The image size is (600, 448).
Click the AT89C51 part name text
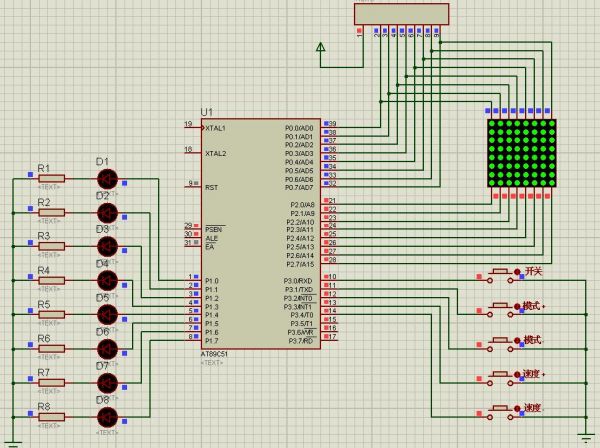tap(217, 353)
